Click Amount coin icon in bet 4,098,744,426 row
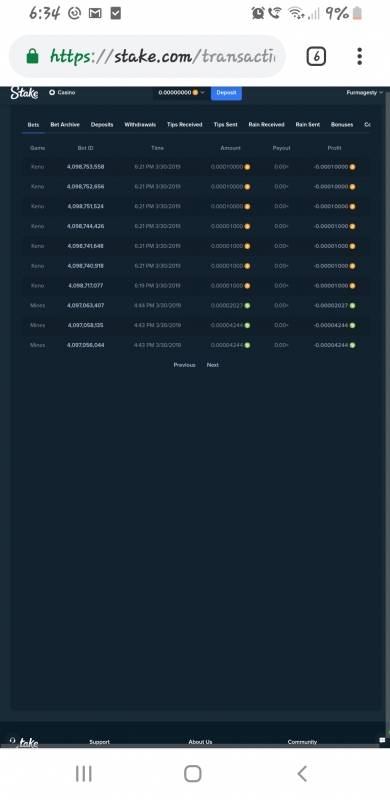Screen dimensions: 390x800 247,226
